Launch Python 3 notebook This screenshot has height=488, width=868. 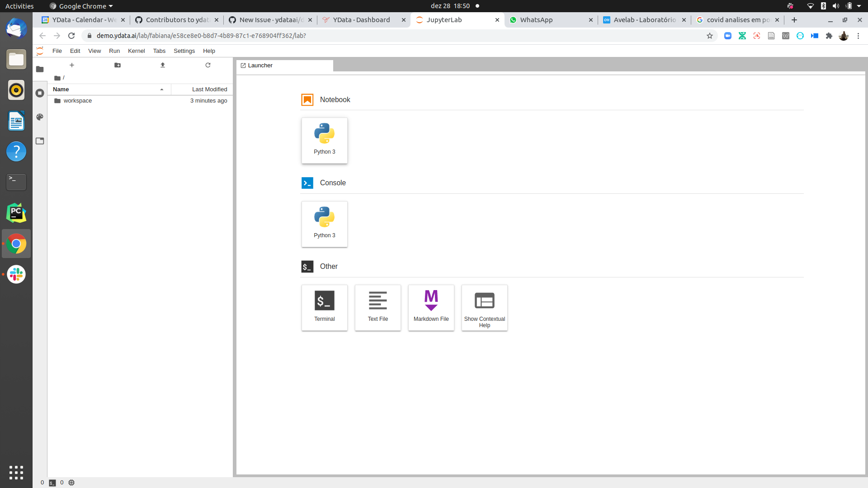[x=324, y=140]
